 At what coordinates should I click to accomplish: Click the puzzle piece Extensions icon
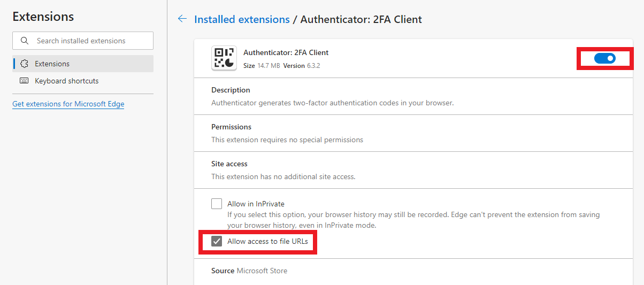(x=24, y=64)
